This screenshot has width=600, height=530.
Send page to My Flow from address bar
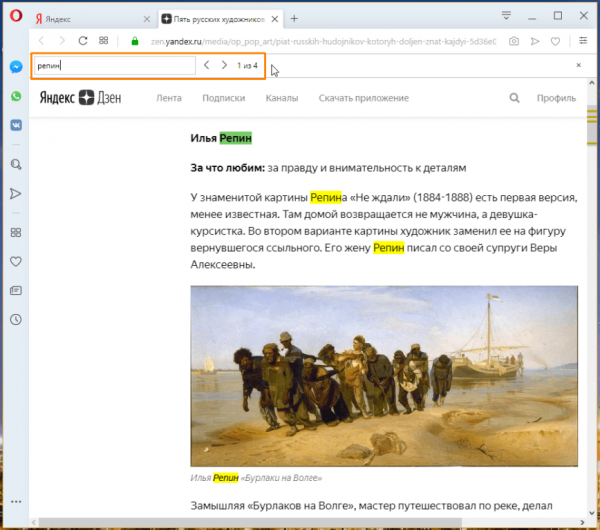tap(535, 41)
